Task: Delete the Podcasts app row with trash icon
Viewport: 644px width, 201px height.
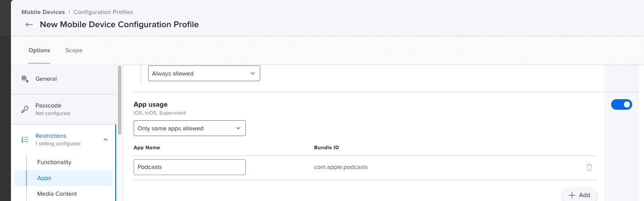Action: pyautogui.click(x=589, y=167)
